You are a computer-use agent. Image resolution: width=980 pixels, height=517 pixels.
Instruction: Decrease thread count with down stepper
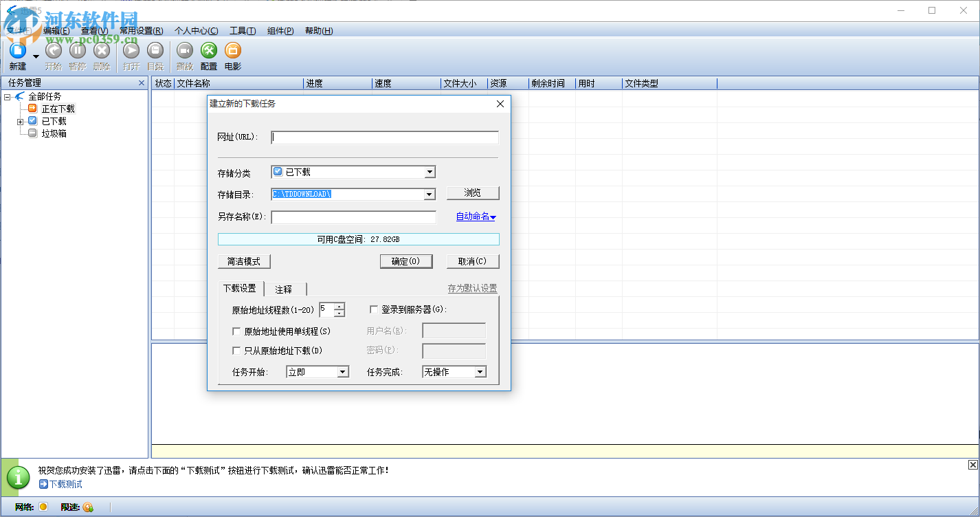click(x=339, y=313)
